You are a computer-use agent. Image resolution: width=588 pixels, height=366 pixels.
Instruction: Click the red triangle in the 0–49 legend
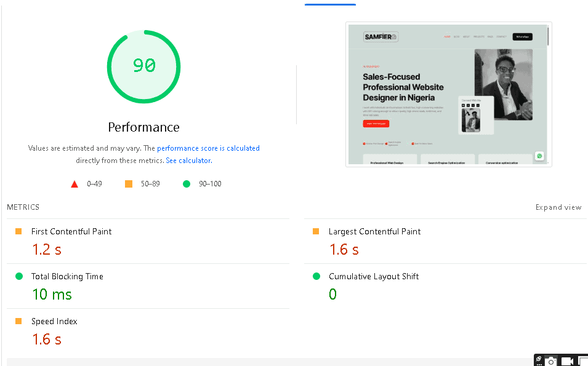pyautogui.click(x=75, y=183)
